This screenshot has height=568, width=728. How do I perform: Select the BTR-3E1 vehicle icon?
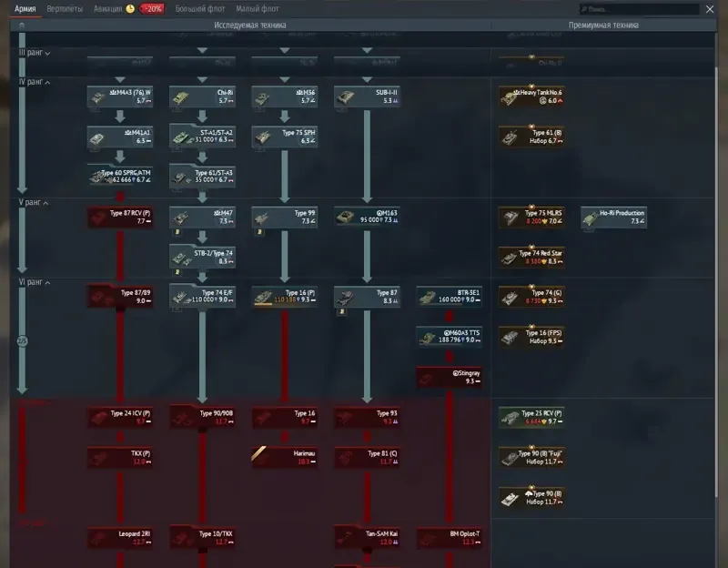click(427, 298)
